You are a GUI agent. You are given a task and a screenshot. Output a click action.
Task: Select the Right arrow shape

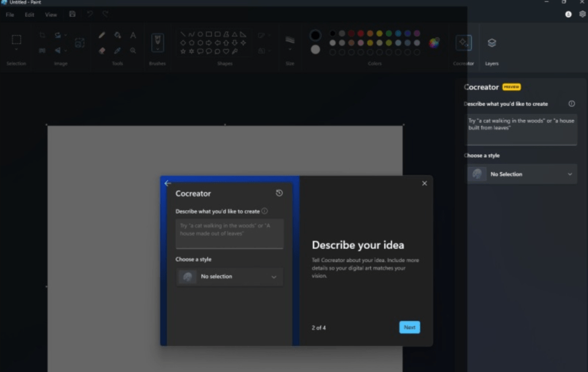[x=209, y=43]
